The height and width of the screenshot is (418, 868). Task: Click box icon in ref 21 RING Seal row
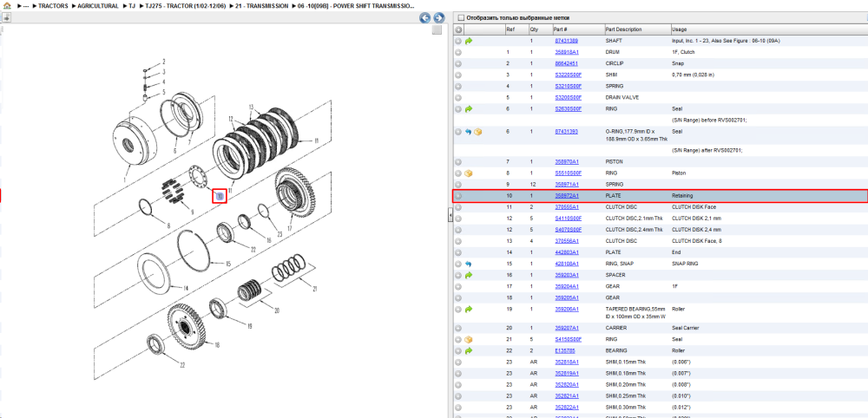point(469,339)
